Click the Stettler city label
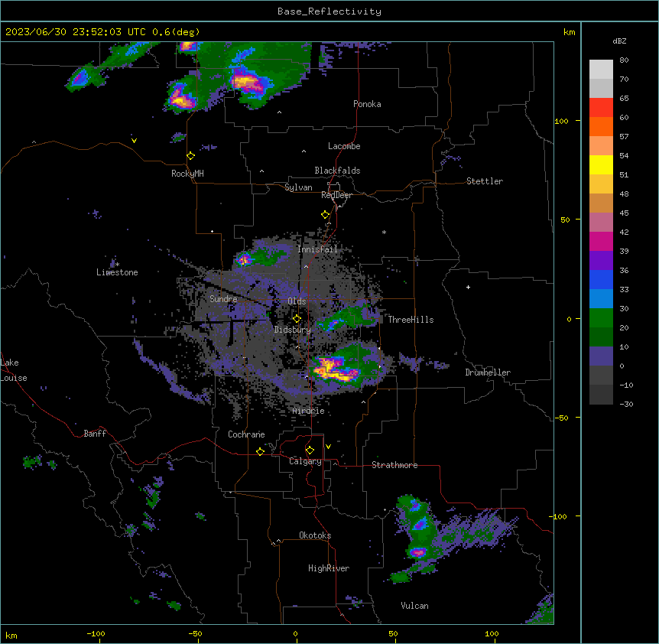 (485, 181)
